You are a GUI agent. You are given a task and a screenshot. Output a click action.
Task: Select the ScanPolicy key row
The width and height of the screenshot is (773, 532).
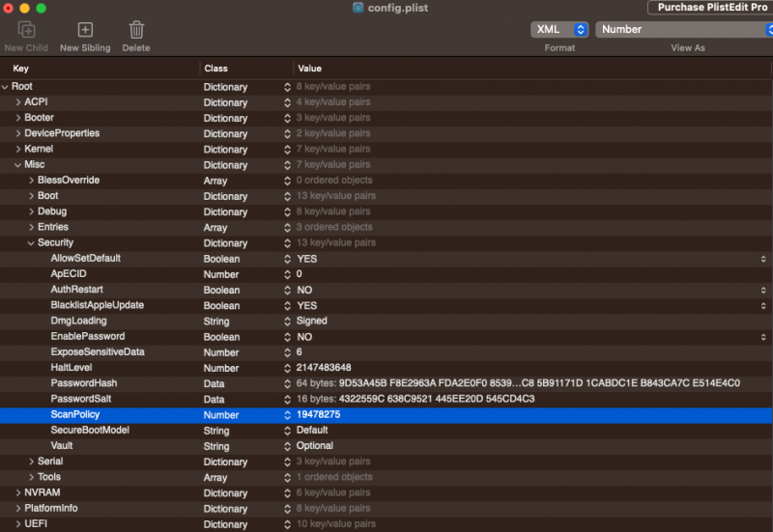[x=75, y=415]
